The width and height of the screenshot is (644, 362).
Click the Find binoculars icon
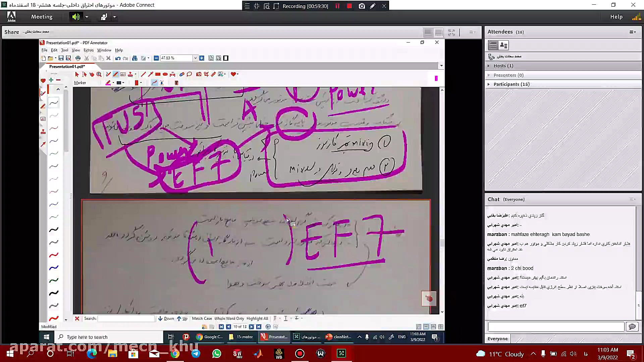pyautogui.click(x=135, y=58)
